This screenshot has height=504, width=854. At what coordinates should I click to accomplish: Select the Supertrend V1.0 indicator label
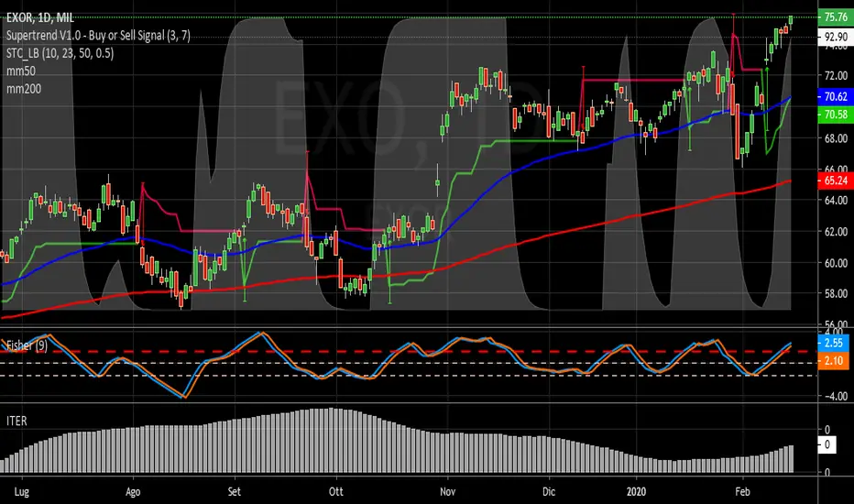(98, 36)
